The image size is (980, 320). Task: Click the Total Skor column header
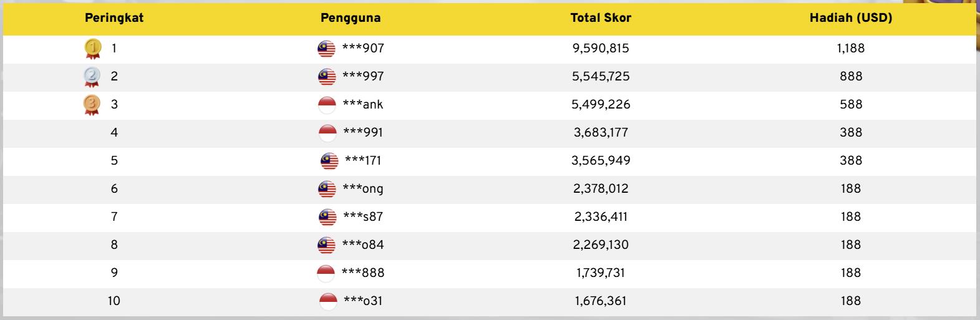(x=601, y=18)
